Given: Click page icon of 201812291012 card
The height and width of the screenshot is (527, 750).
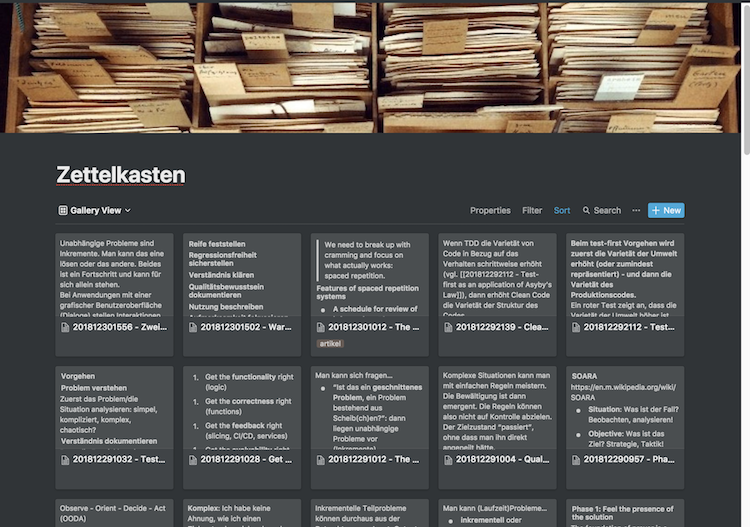Looking at the screenshot, I should (x=320, y=460).
